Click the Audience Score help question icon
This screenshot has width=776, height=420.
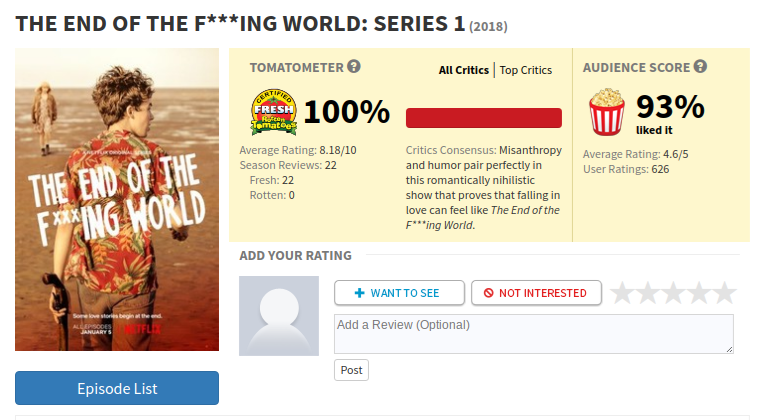click(700, 67)
